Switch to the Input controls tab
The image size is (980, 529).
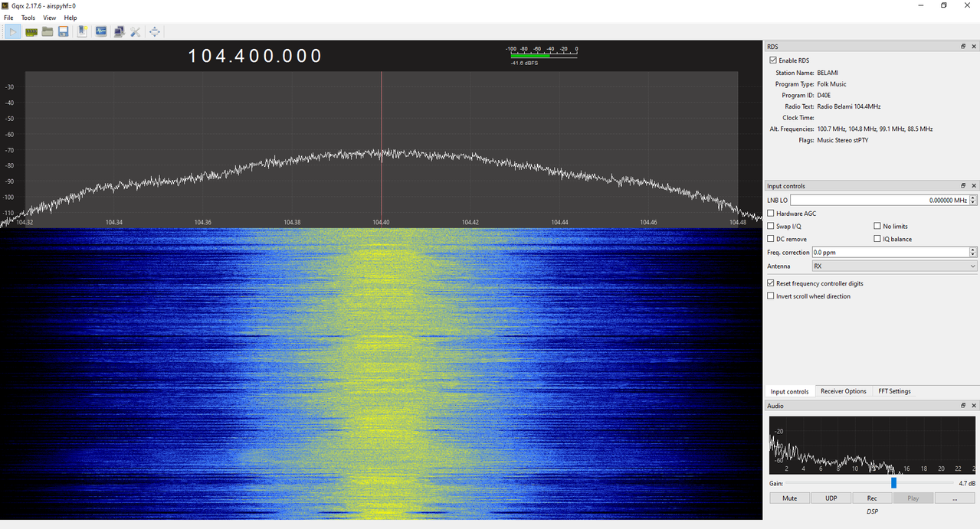[789, 391]
